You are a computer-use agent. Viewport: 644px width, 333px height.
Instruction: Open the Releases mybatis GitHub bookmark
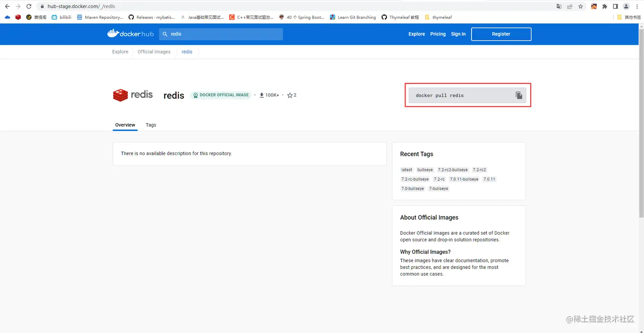click(152, 17)
